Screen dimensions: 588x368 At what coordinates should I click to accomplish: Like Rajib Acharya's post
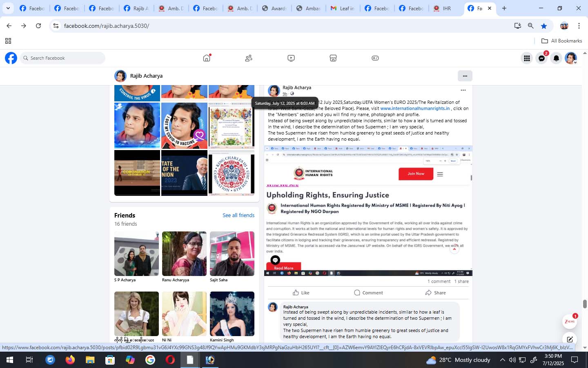[x=301, y=293]
